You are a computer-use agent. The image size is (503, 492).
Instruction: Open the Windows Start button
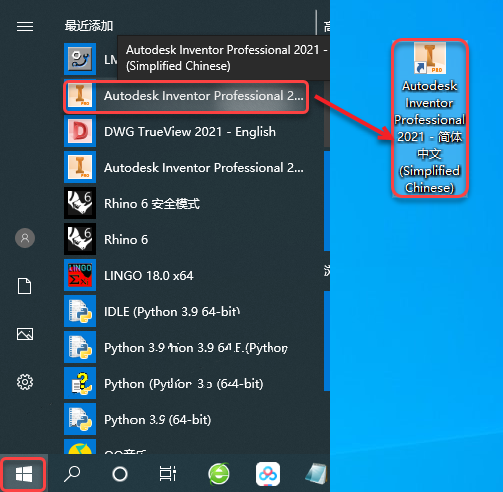[24, 474]
